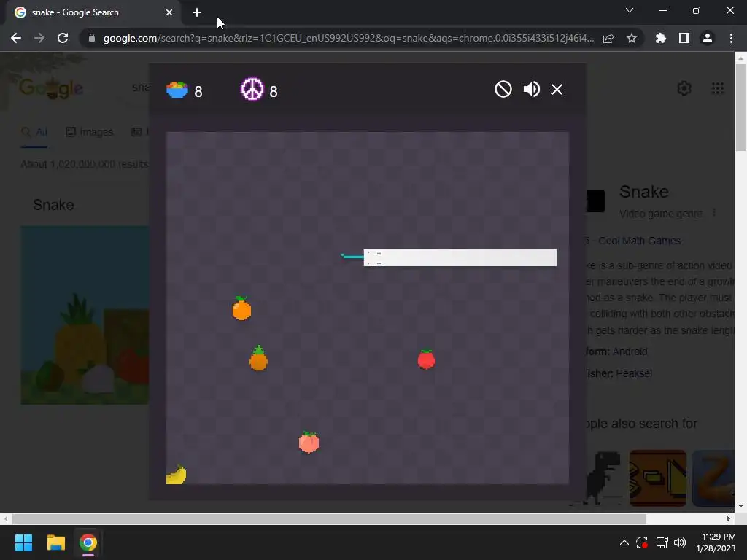Click the pineapple fruit on the board
Image resolution: width=747 pixels, height=560 pixels.
258,358
